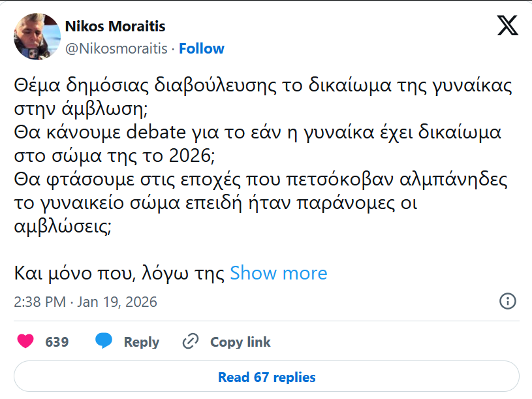The width and height of the screenshot is (532, 399).
Task: Click the X logo icon
Action: click(507, 25)
